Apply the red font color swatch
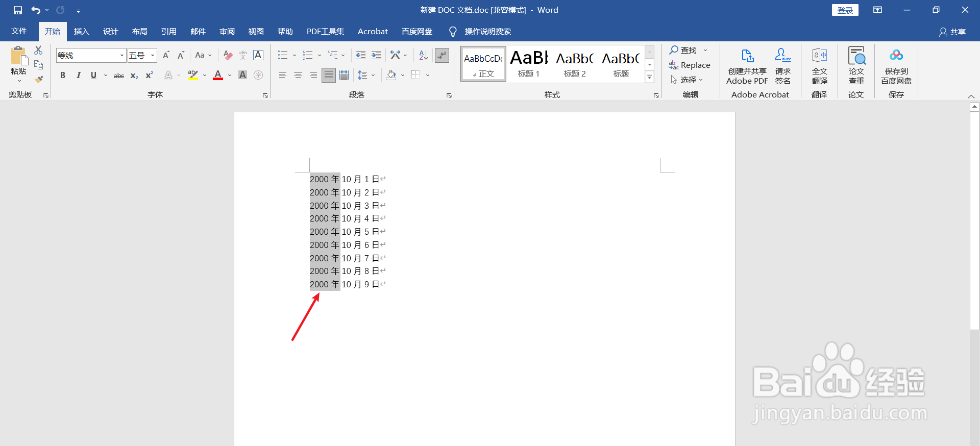Screen dimensions: 980x446 218,75
